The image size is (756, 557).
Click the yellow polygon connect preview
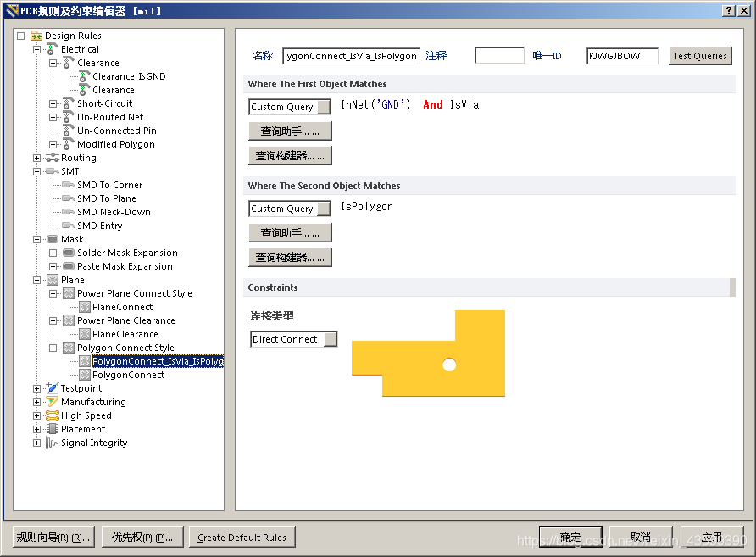coord(428,354)
